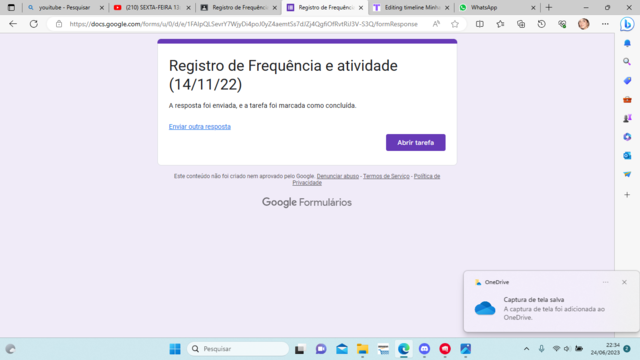Image resolution: width=640 pixels, height=360 pixels.
Task: Click the Google Formulários logo
Action: tap(307, 202)
